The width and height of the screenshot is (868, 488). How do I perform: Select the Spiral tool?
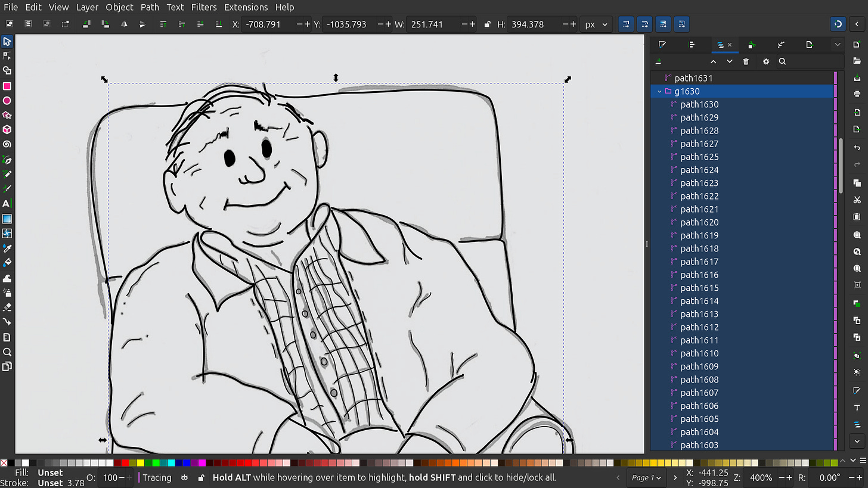pyautogui.click(x=7, y=144)
